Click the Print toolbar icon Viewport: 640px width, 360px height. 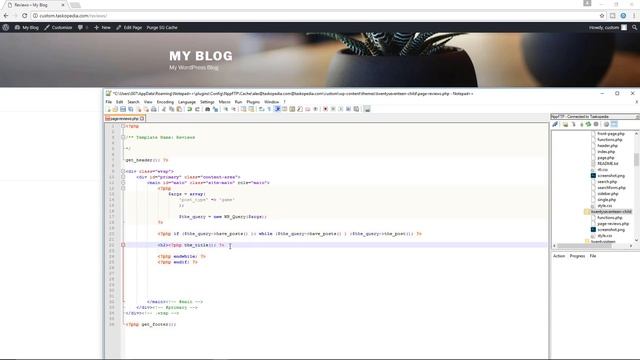pyautogui.click(x=153, y=109)
